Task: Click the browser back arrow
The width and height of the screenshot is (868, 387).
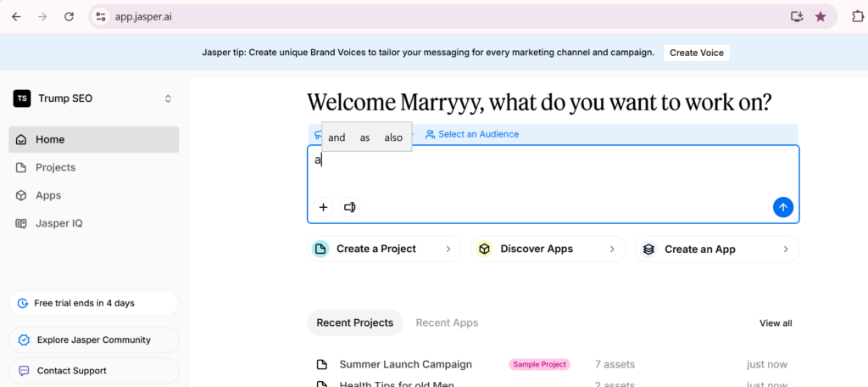Action: 16,16
